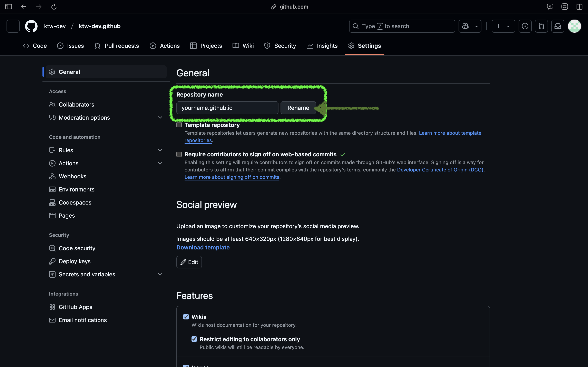Open Developer Certificate of Origin link
This screenshot has width=588, height=367.
(x=440, y=170)
